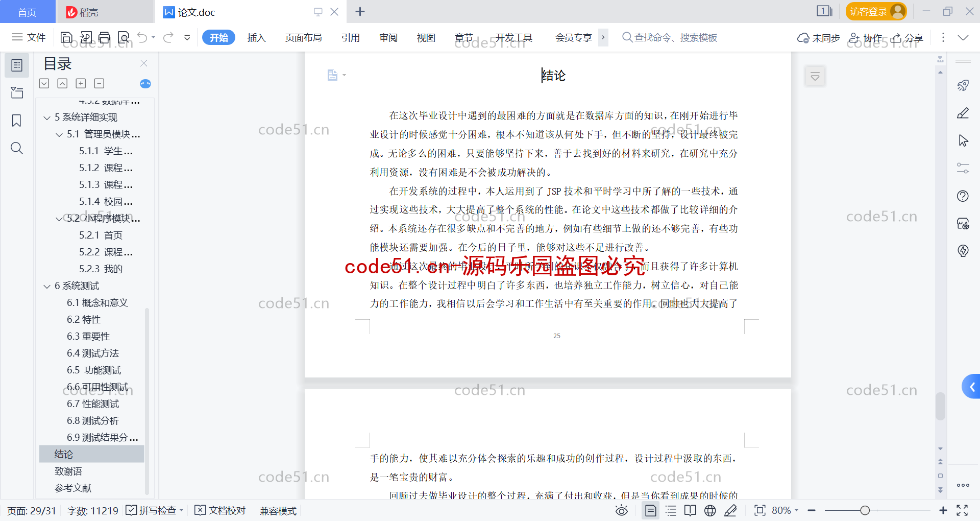980x521 pixels.
Task: Click the Print icon in the toolbar
Action: click(105, 37)
